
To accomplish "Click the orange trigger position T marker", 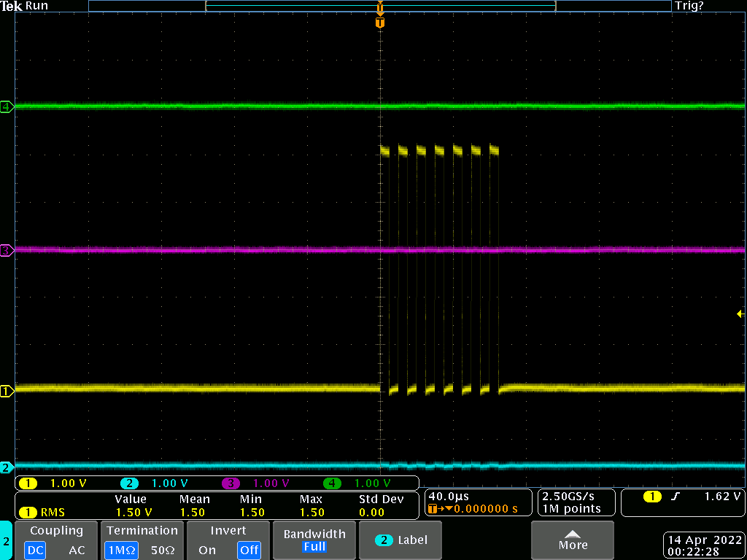I will click(379, 23).
